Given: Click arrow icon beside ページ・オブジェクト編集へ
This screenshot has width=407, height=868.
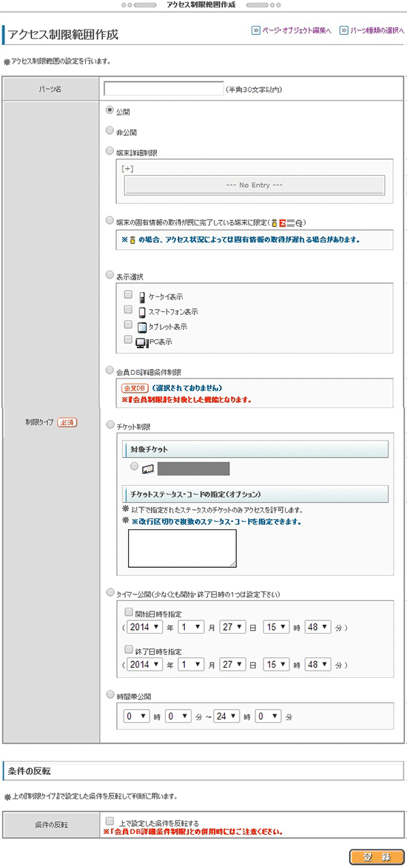Looking at the screenshot, I should 256,30.
